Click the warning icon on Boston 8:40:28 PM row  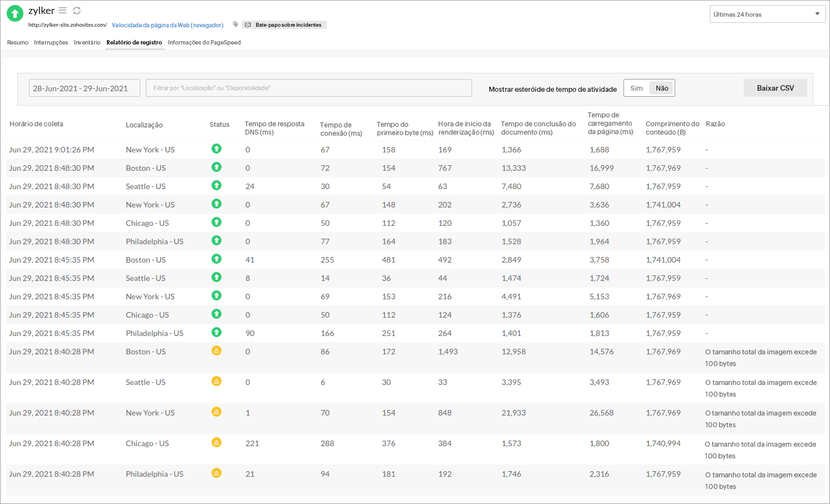[x=217, y=350]
